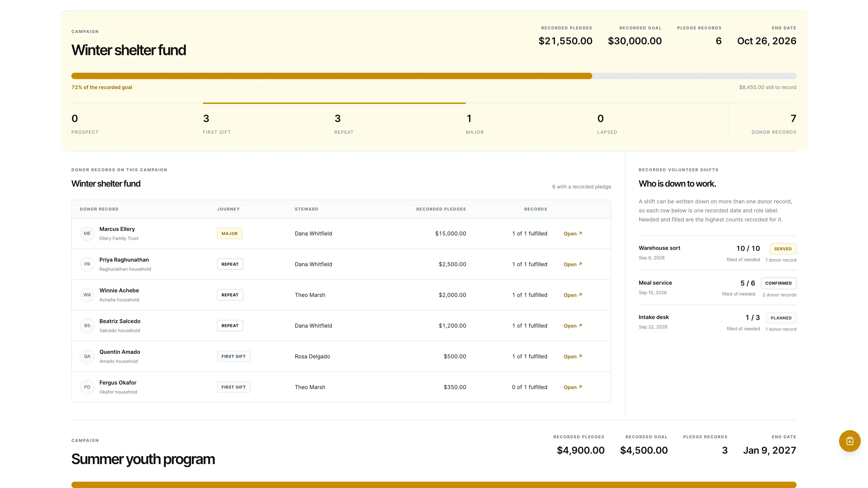Image resolution: width=868 pixels, height=488 pixels.
Task: Click the Meal service shift name
Action: (655, 283)
